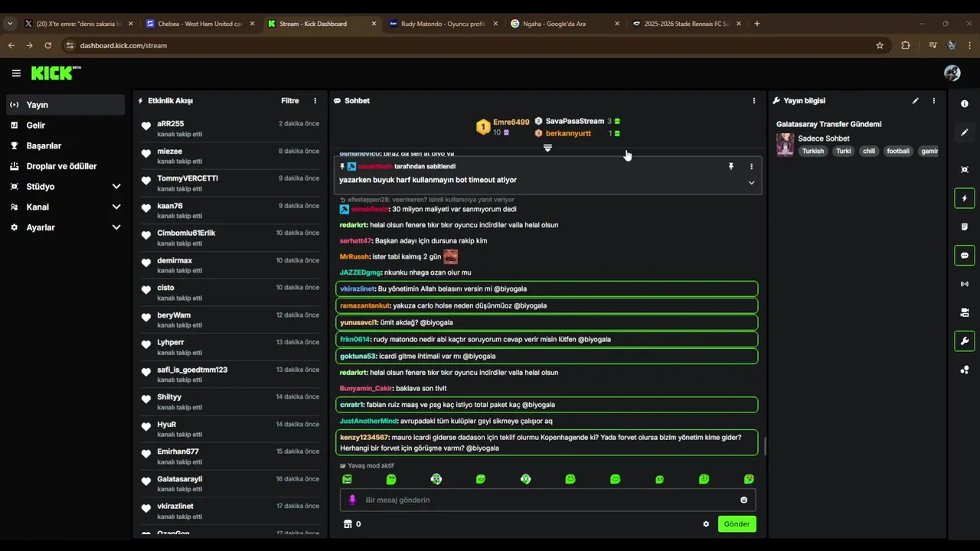This screenshot has width=980, height=551.
Task: Click the Turkish tag
Action: (x=813, y=151)
